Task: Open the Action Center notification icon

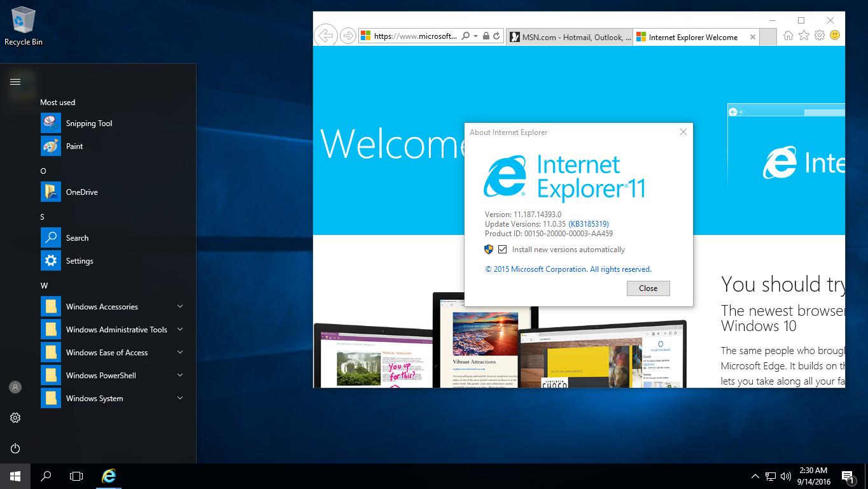Action: [848, 476]
